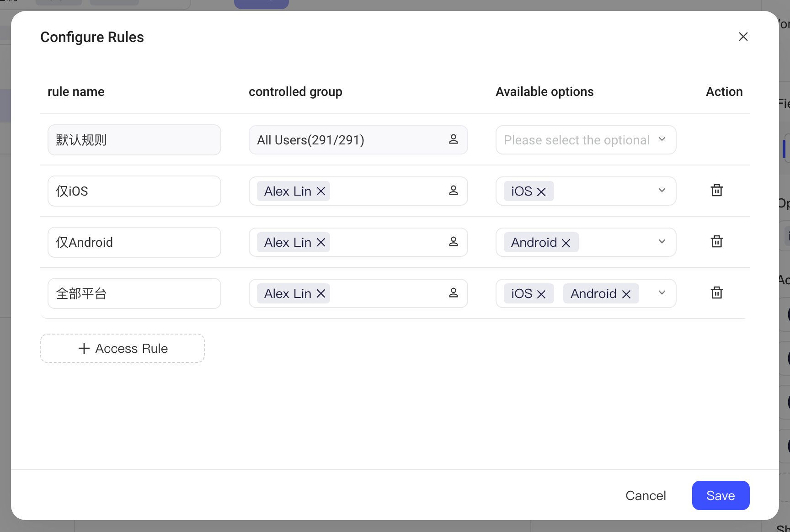
Task: Close the Configure Rules dialog
Action: pos(743,37)
